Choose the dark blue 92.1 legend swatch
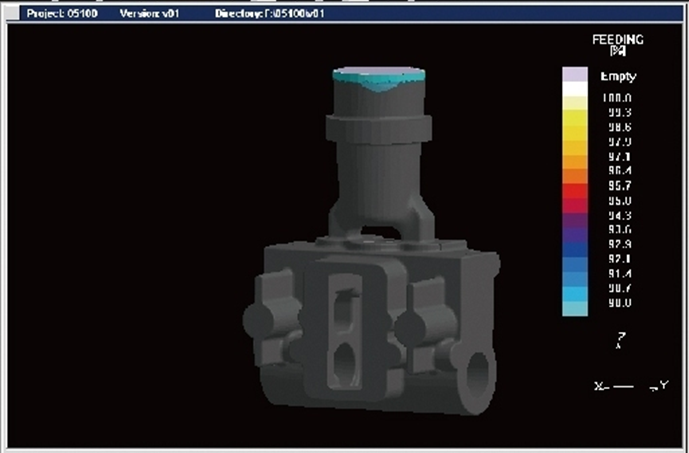The height and width of the screenshot is (453, 689). pyautogui.click(x=574, y=259)
